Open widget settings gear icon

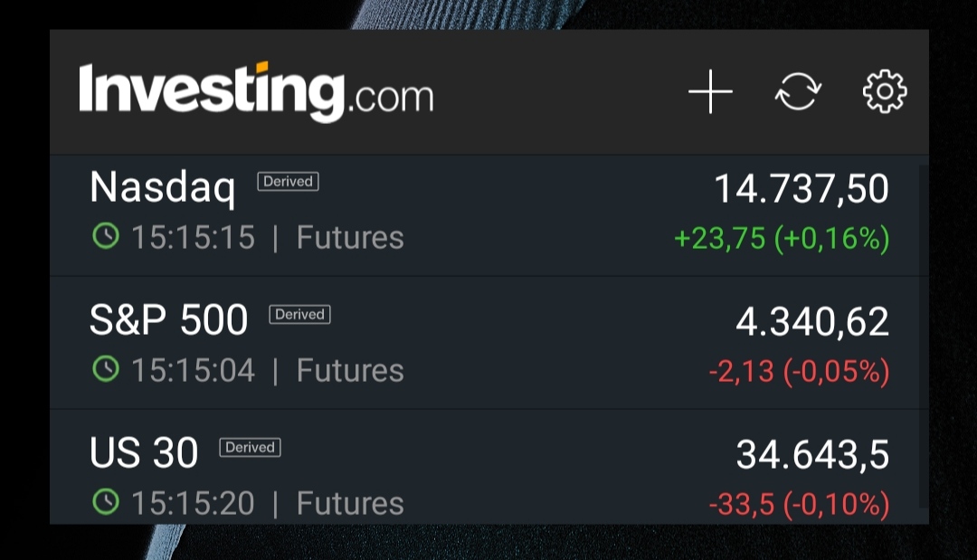[x=884, y=91]
